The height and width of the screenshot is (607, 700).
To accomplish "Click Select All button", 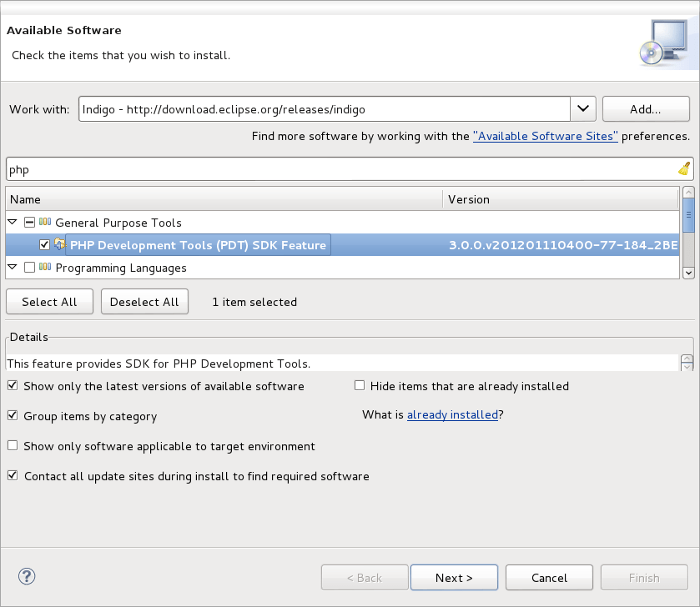I will 49,302.
